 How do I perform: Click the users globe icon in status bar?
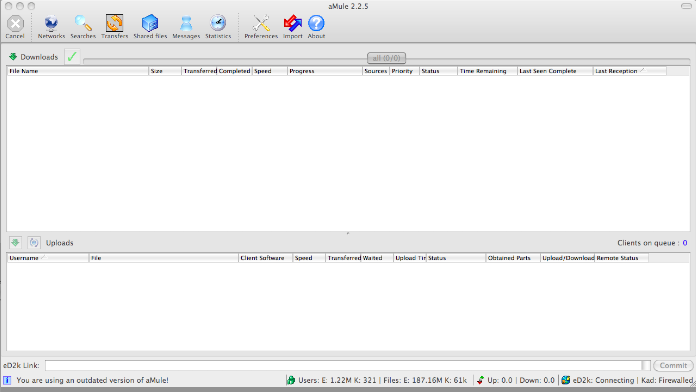(291, 380)
